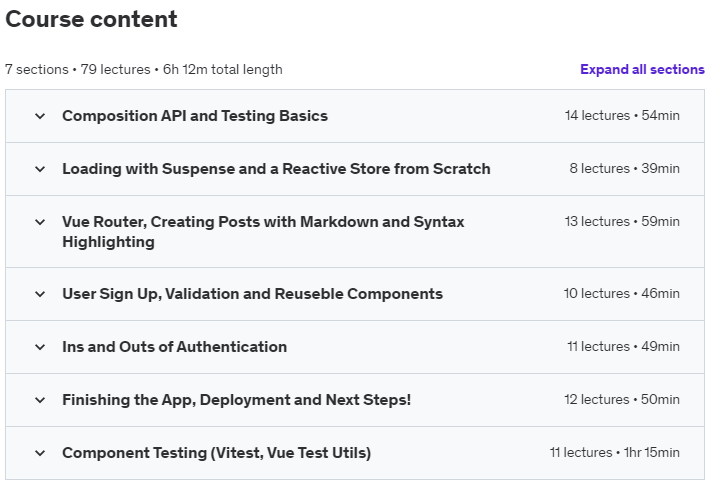Image resolution: width=705 pixels, height=480 pixels.
Task: Open 'Loading with Suspense and a Reactive Store from Scratch' title
Action: click(x=276, y=169)
